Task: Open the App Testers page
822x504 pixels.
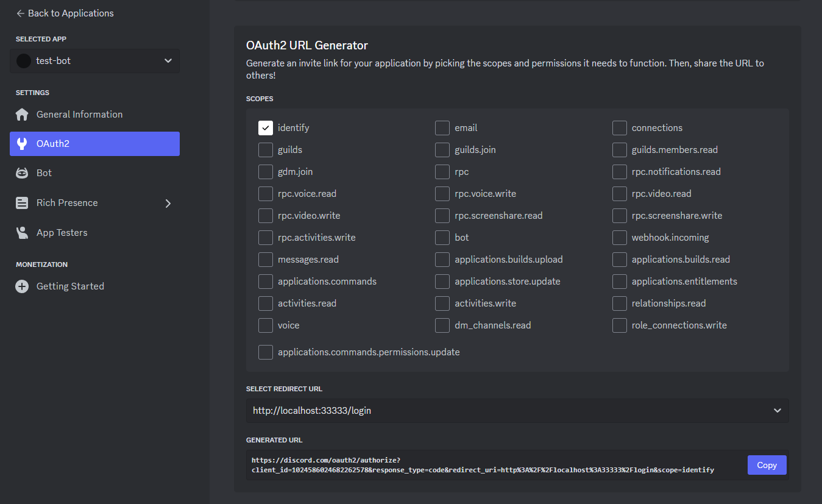Action: click(94, 233)
